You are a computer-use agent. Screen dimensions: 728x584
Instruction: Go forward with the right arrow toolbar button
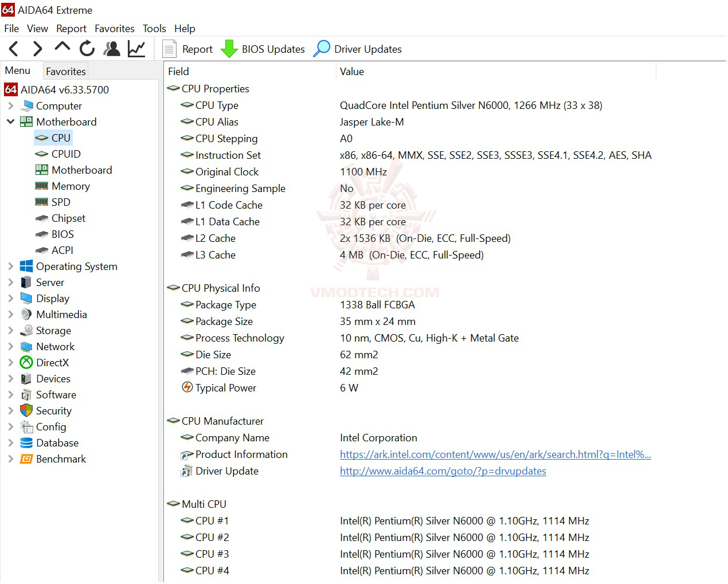pyautogui.click(x=38, y=49)
